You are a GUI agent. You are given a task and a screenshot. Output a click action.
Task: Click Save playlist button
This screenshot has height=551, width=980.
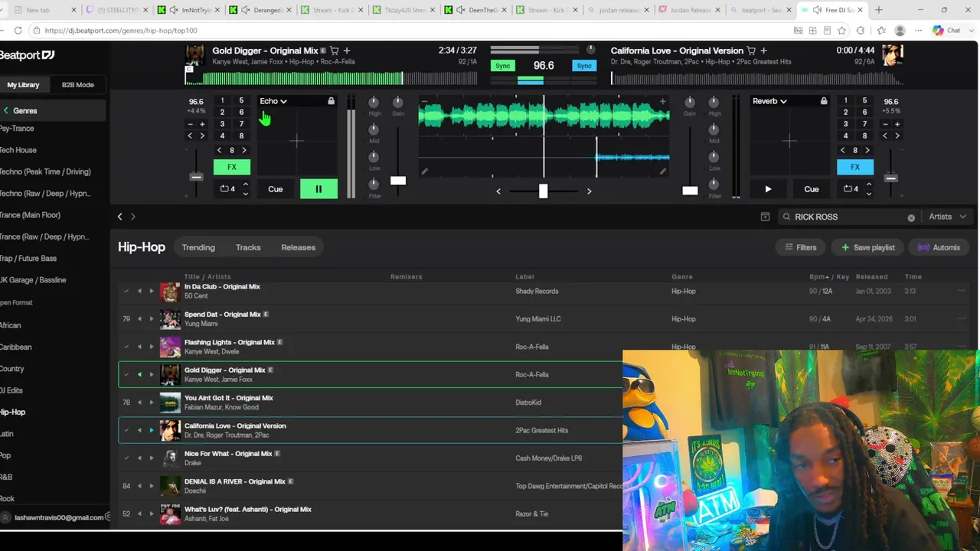pyautogui.click(x=868, y=247)
